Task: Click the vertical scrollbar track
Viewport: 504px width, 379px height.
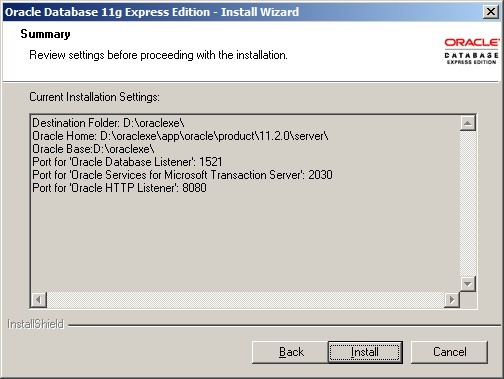Action: (x=468, y=203)
